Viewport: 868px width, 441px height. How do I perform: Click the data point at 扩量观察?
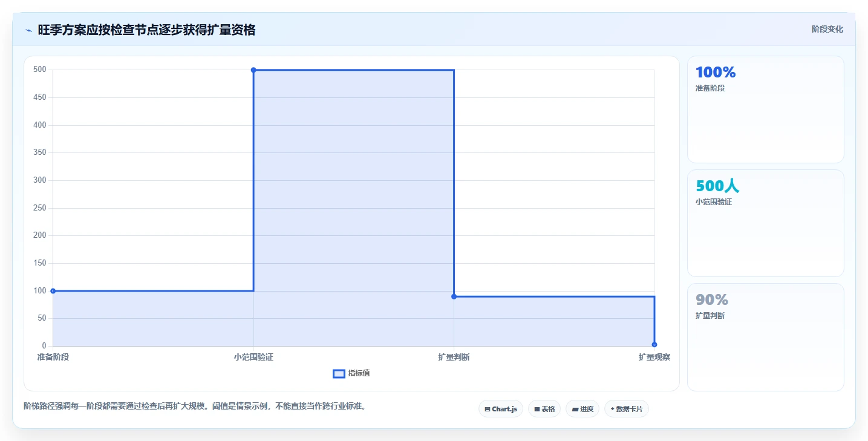pyautogui.click(x=654, y=344)
